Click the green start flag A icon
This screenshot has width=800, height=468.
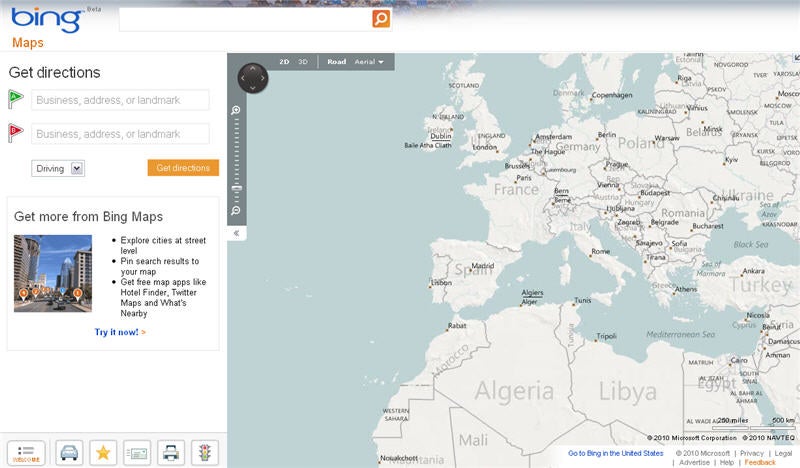16,99
